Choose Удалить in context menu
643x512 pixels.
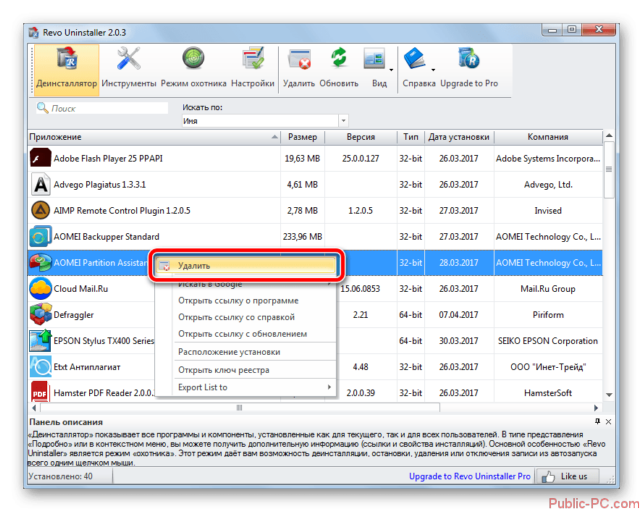pos(246,266)
